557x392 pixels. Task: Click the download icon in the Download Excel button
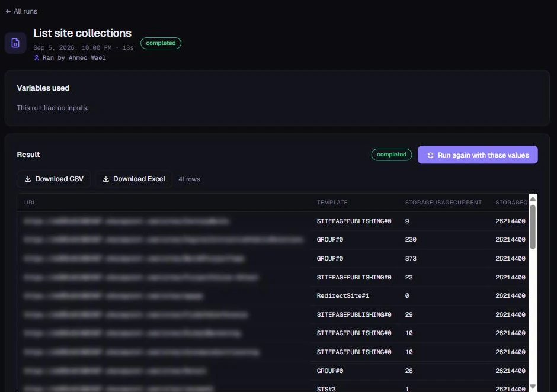pos(106,179)
